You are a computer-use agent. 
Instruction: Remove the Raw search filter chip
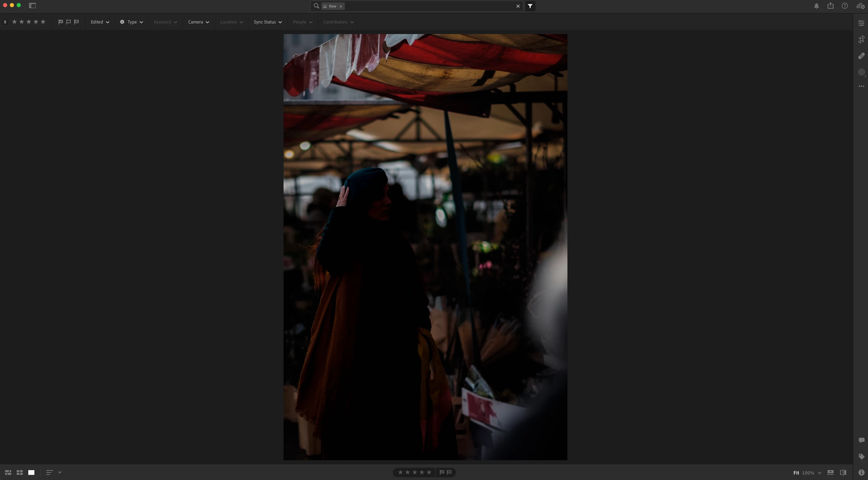click(341, 6)
